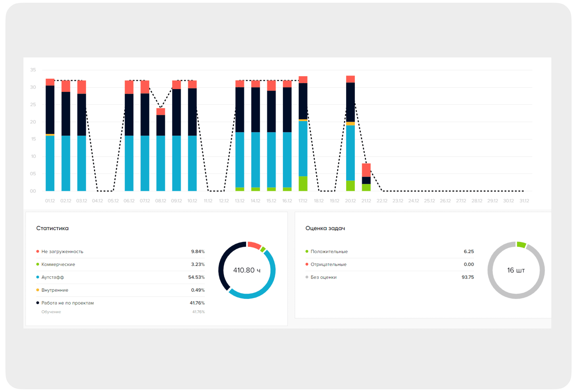Select the Не загруженность statistics row label
Image resolution: width=577 pixels, height=392 pixels.
62,252
